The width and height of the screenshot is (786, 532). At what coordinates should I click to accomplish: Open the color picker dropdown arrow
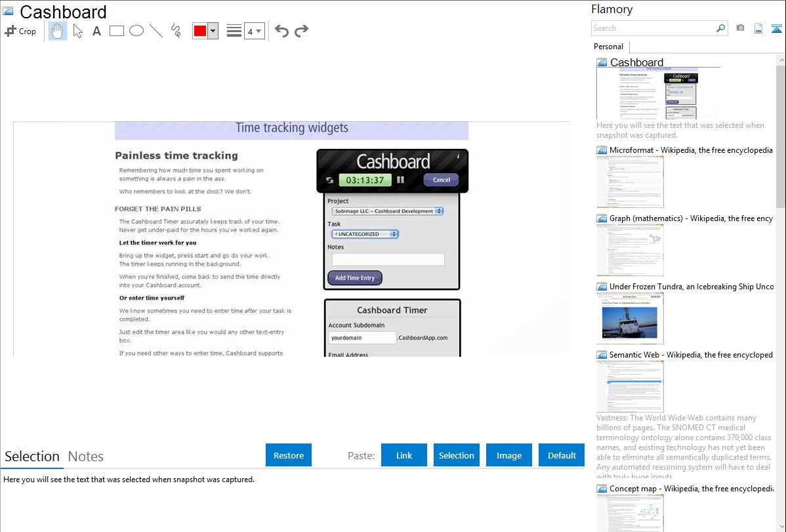pos(213,31)
